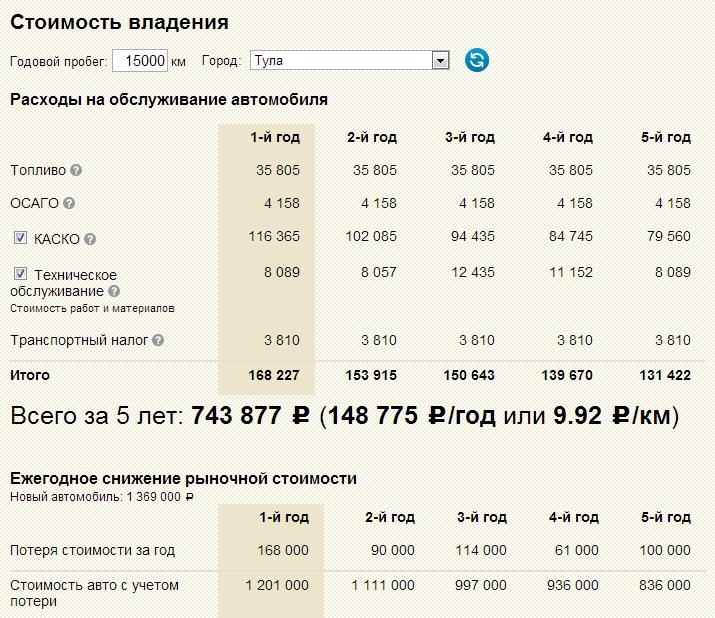The width and height of the screenshot is (715, 618).
Task: Click the Транспортный налог label
Action: 79,340
